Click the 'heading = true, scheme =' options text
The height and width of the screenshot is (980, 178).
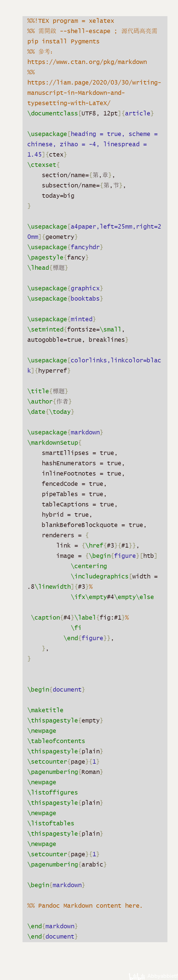114,134
